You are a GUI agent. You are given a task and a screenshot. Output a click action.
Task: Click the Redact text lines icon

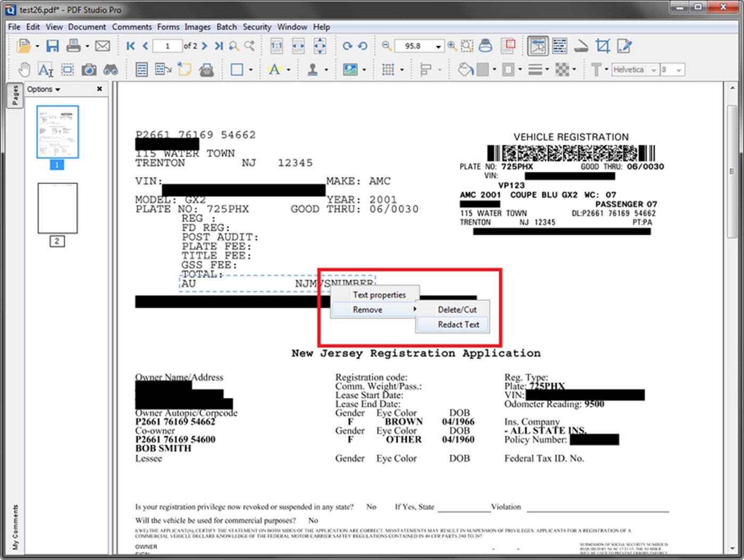click(559, 46)
